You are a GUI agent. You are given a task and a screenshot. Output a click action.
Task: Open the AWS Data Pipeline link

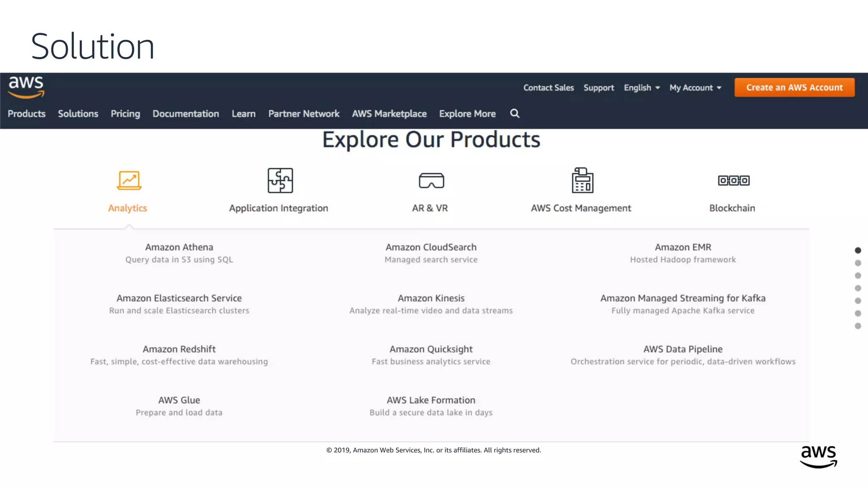coord(683,349)
